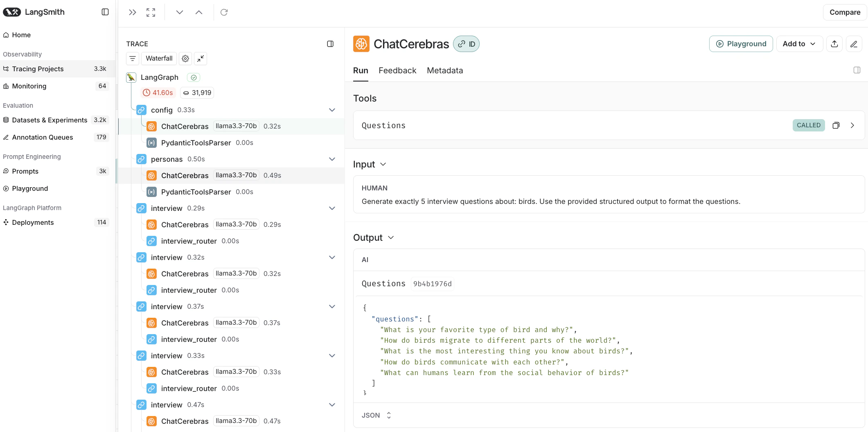Viewport: 868px width, 432px height.
Task: Copy the Questions tool definition
Action: [836, 125]
